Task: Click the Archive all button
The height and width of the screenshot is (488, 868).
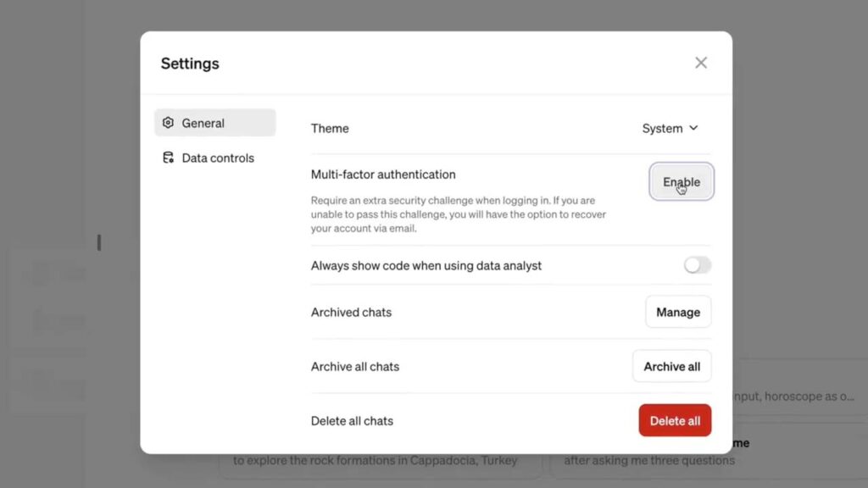Action: [671, 366]
